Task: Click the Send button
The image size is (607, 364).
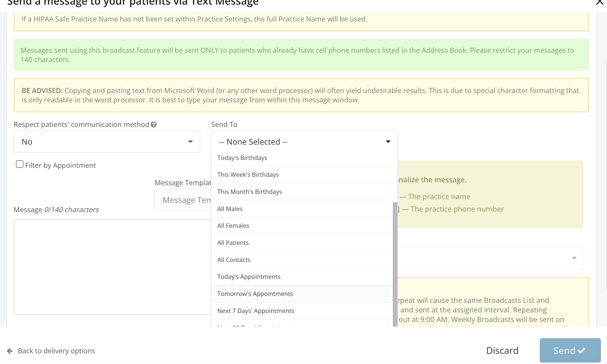Action: [570, 351]
